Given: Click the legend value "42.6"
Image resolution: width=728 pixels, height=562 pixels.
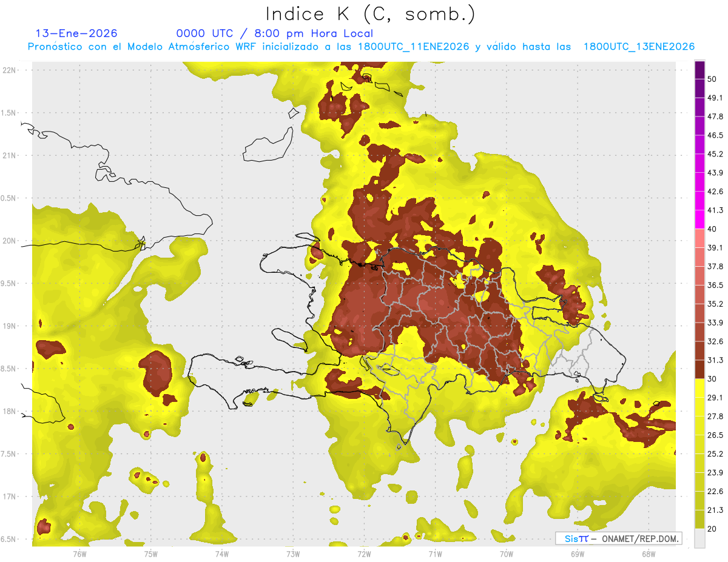Looking at the screenshot, I should pos(715,192).
